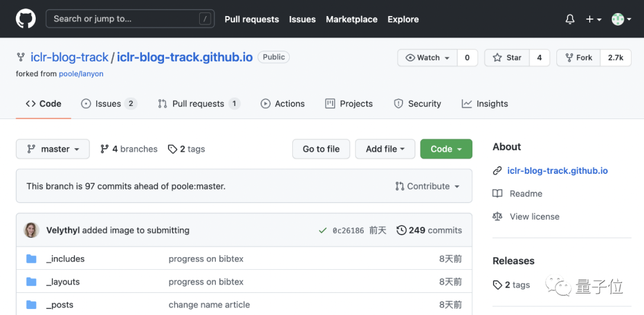Open the 249 commits history link
Screen dimensions: 644x315
(x=429, y=230)
